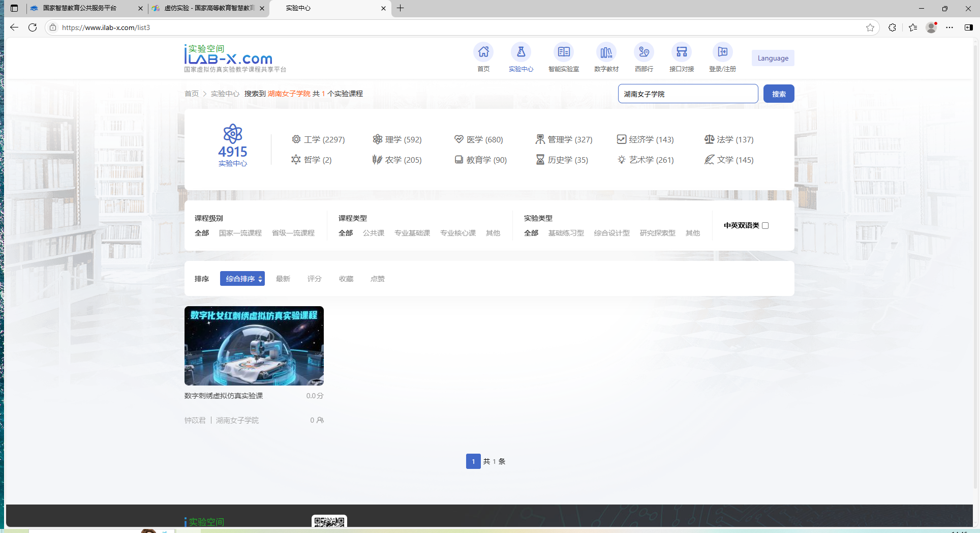Filter by 工学 (2297) category
The image size is (980, 533).
[318, 139]
